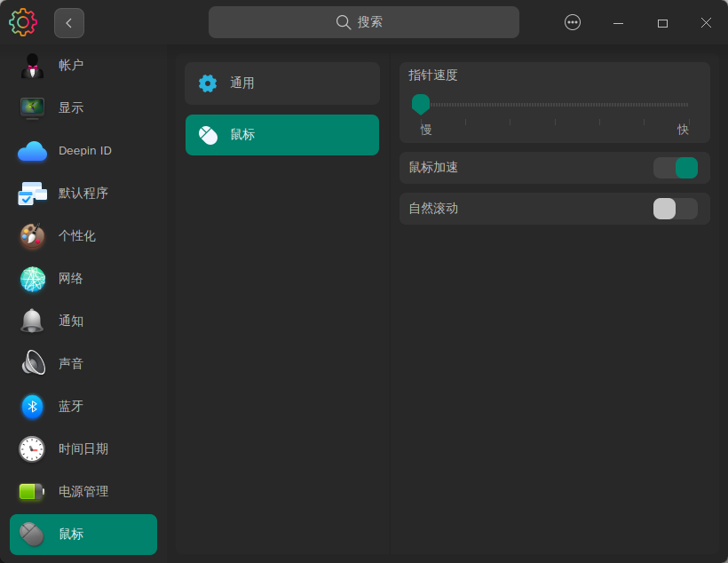Select the 通用 tab

[x=282, y=83]
